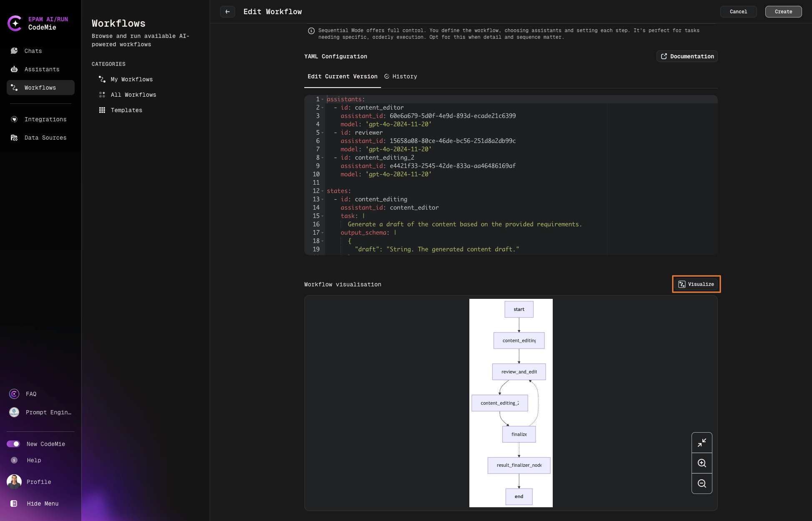Image resolution: width=812 pixels, height=521 pixels.
Task: Click the Create button
Action: tap(783, 12)
